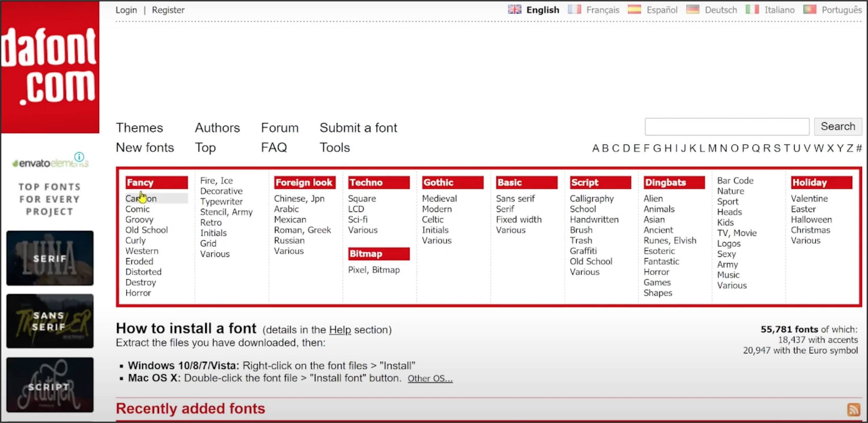Click the Login link

pos(126,10)
